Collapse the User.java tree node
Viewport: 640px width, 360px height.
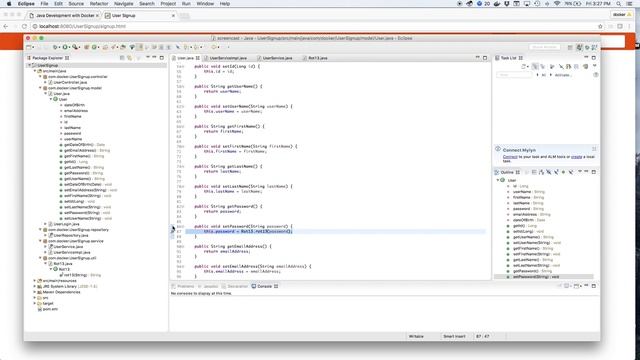click(x=45, y=93)
